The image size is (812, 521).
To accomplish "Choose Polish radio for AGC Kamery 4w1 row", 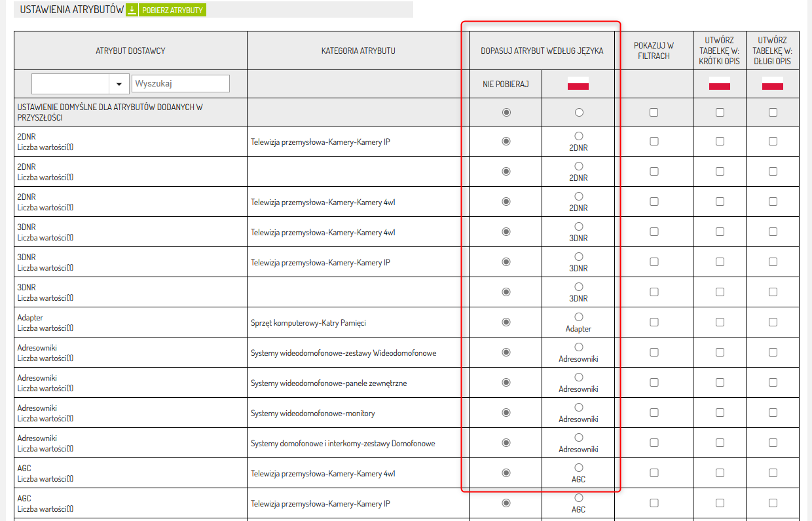I will click(578, 467).
